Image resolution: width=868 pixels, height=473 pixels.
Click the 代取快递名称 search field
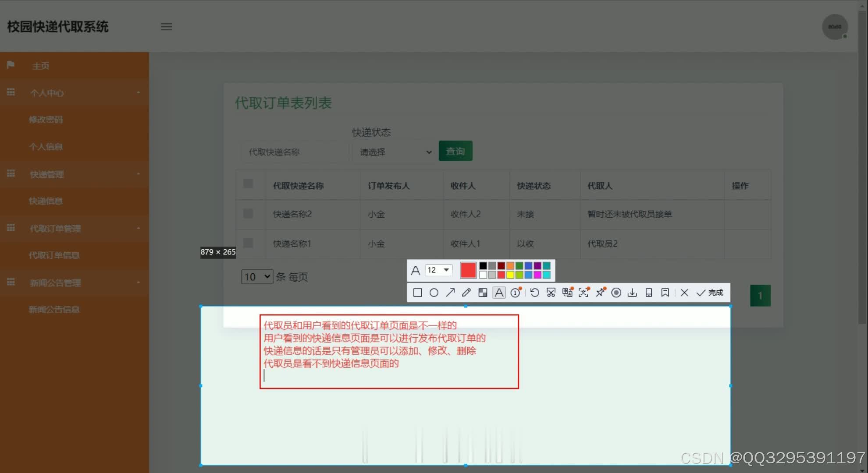click(x=295, y=152)
